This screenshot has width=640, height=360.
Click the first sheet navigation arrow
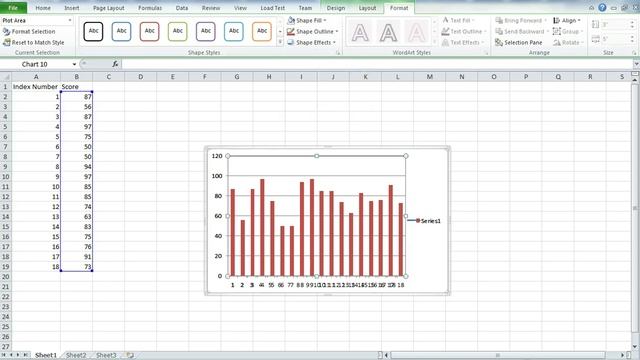point(4,355)
